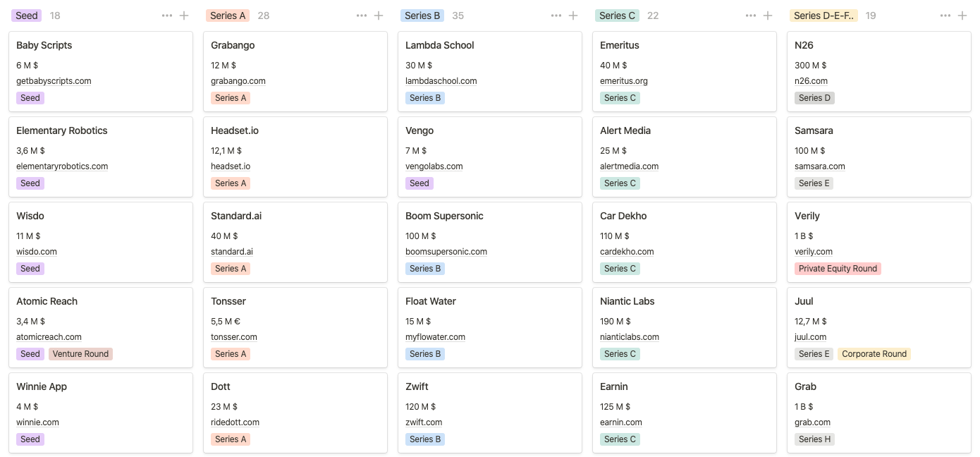Open the getbabyscripts.com link
Viewport: 980px width, 457px height.
54,81
